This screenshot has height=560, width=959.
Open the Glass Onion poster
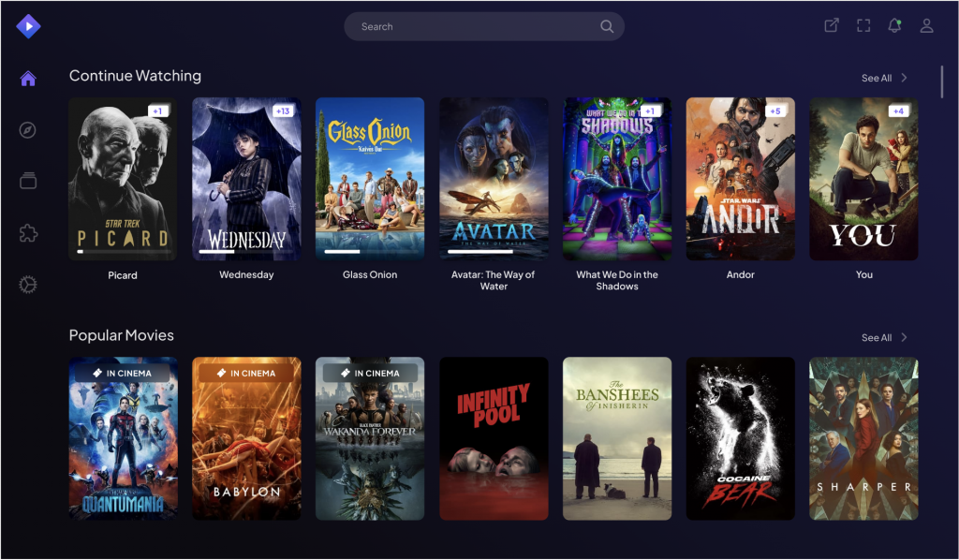tap(370, 179)
